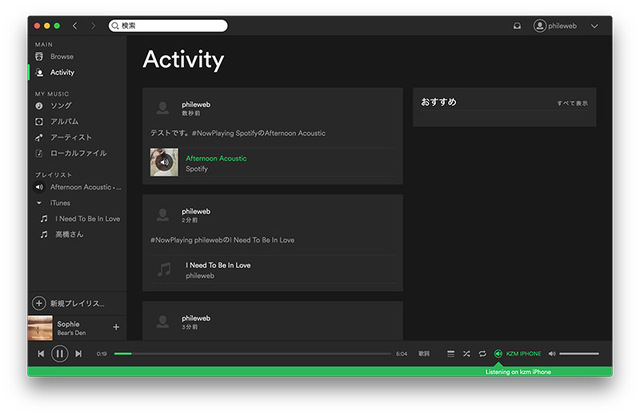Pause the current song

click(60, 353)
